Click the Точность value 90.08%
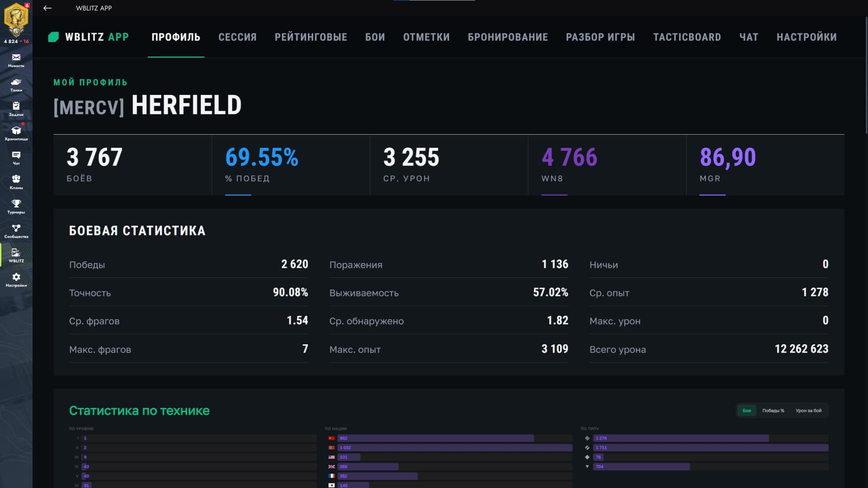The width and height of the screenshot is (868, 488). pyautogui.click(x=290, y=292)
